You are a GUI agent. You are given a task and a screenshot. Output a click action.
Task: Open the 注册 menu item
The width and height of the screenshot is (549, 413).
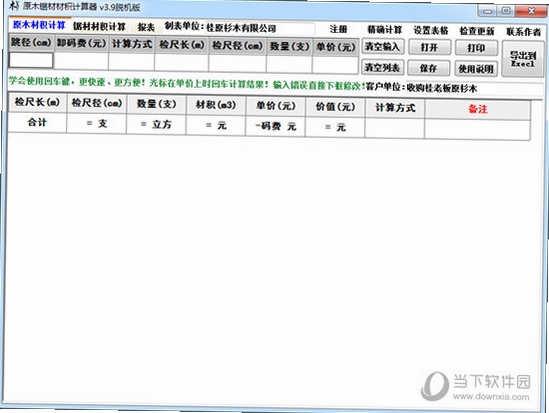(x=338, y=29)
